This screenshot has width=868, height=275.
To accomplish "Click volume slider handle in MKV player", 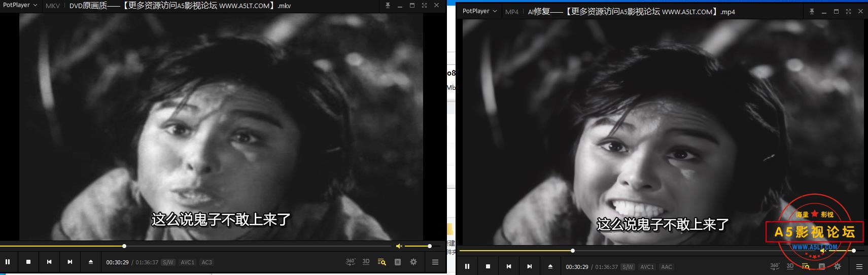I will (x=430, y=246).
